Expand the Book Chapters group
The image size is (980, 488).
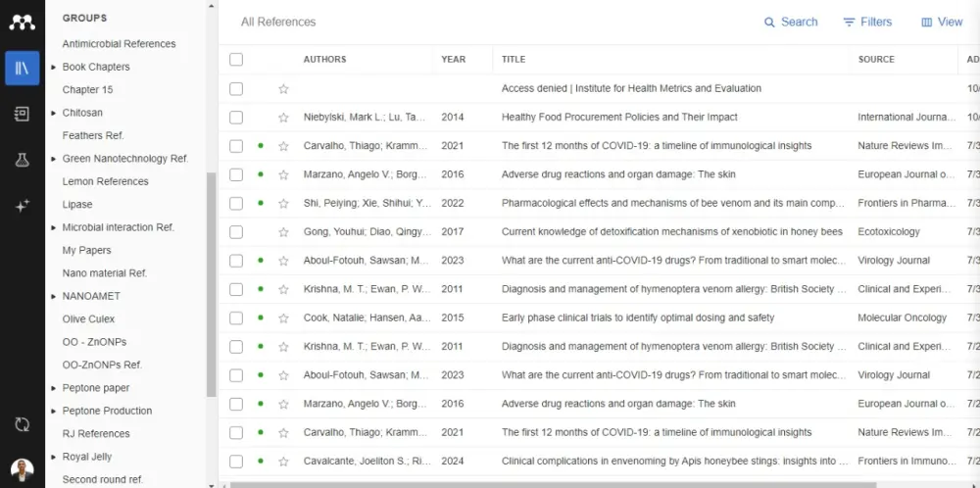54,67
